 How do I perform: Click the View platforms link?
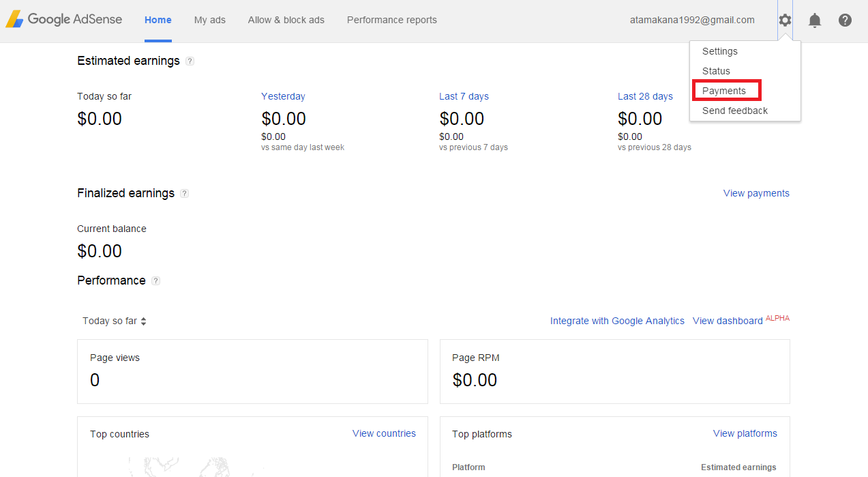745,433
